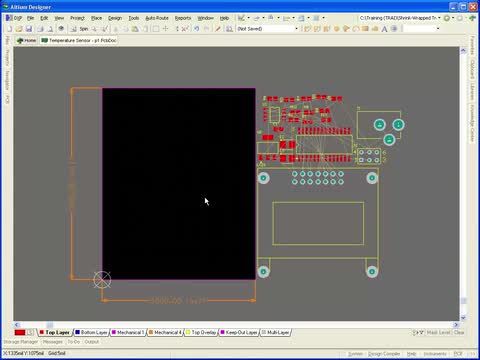
Task: Click the undo arrow icon
Action: [196, 29]
